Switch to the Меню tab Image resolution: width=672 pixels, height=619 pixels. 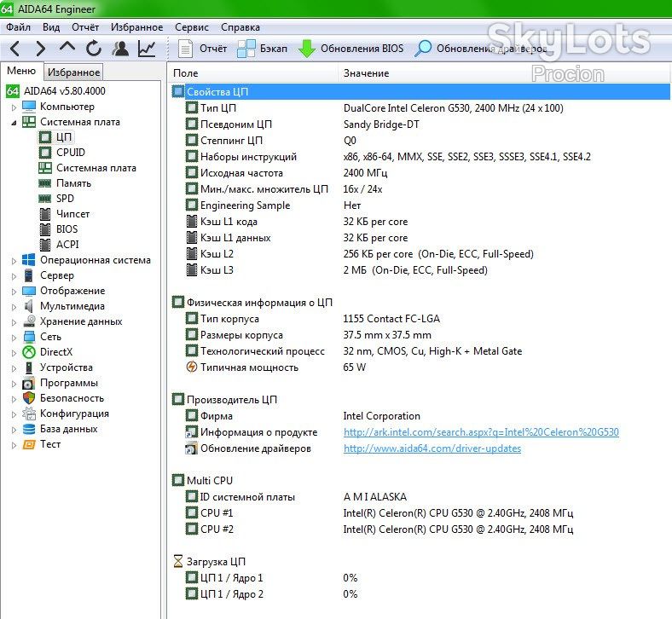tap(21, 71)
